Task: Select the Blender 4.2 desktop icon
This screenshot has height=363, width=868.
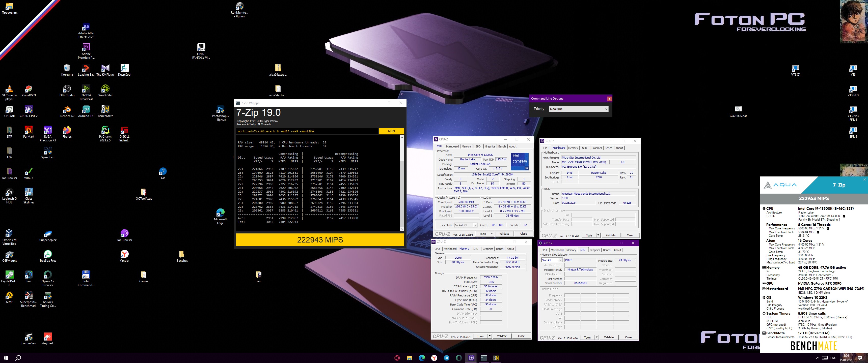Action: pos(67,111)
